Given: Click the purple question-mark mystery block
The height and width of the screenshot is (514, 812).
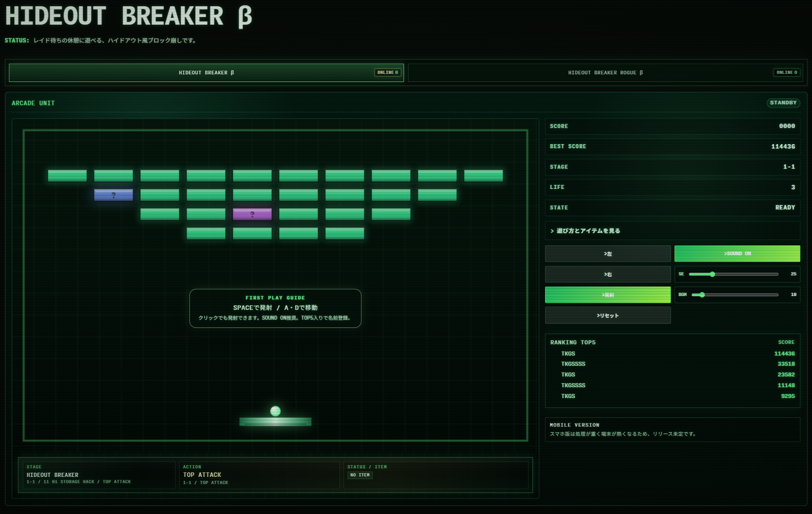Looking at the screenshot, I should (x=252, y=214).
